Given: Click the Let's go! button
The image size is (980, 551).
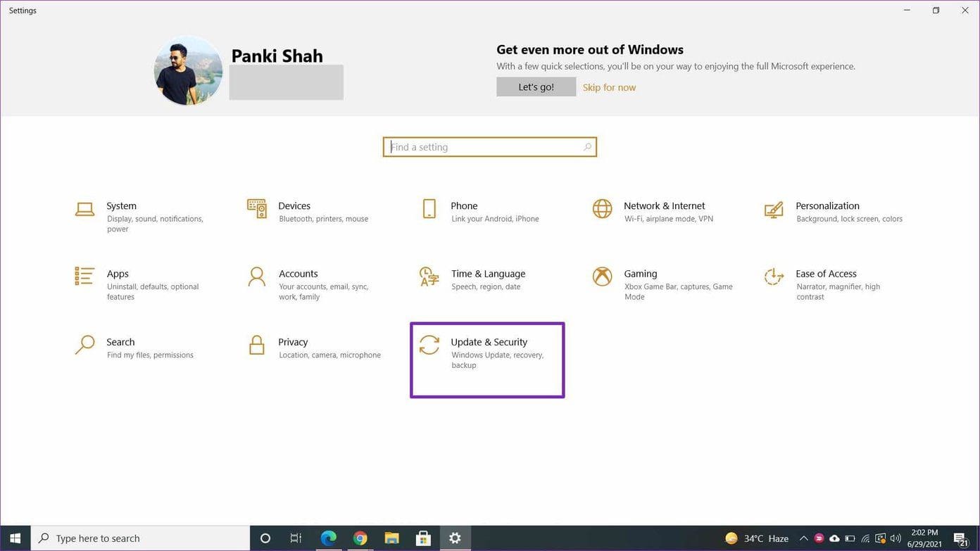Looking at the screenshot, I should (x=536, y=87).
